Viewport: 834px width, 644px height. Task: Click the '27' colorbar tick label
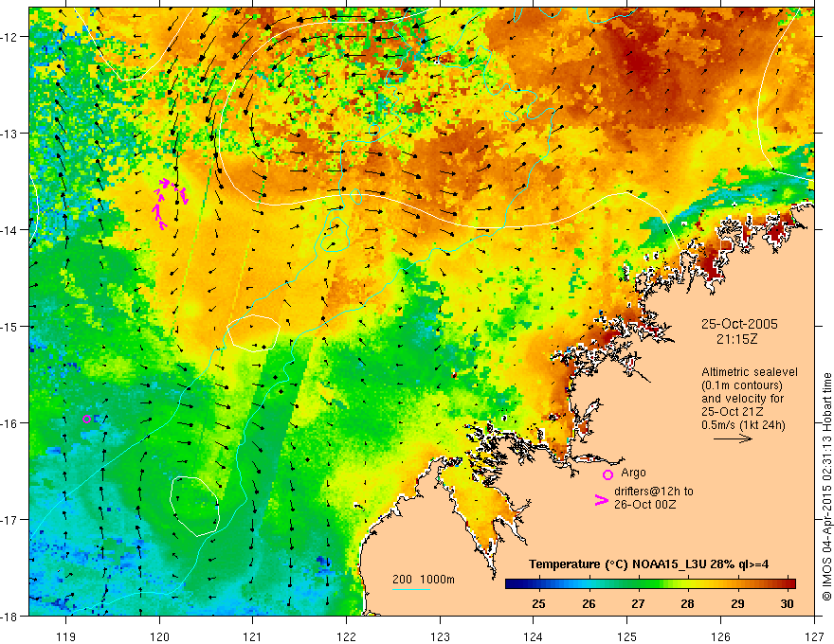point(638,603)
